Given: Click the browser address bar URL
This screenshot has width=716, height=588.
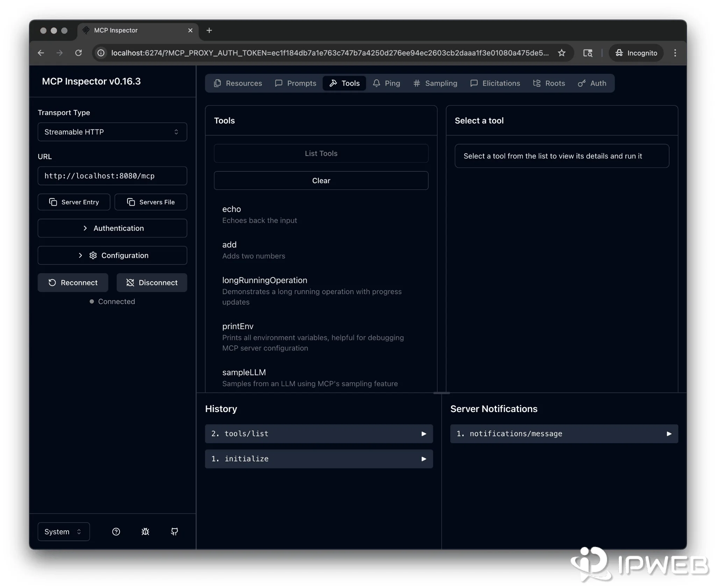Looking at the screenshot, I should (x=330, y=53).
